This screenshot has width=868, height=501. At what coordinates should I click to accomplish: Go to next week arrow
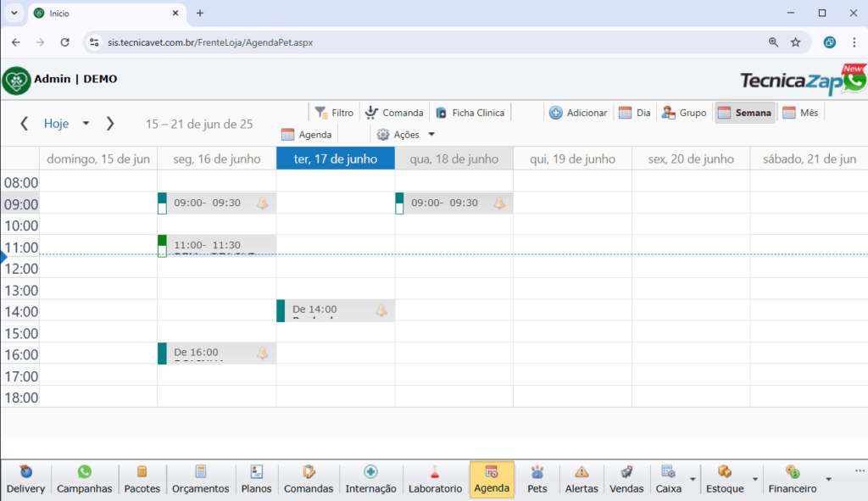point(110,124)
